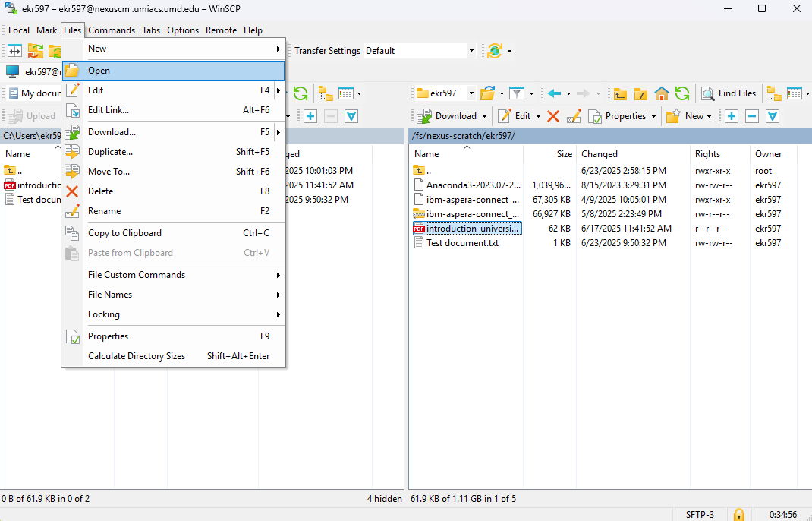Click remote panel unselect files minus icon
Screen dimensions: 812x521
click(x=751, y=116)
